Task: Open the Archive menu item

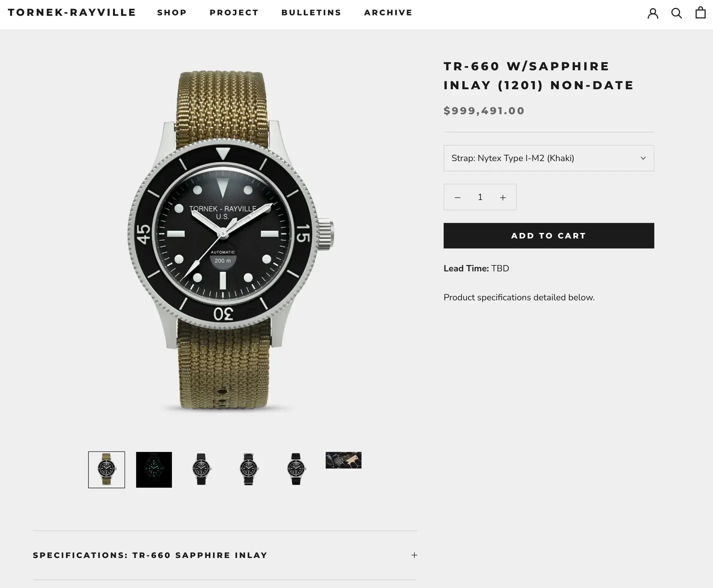Action: coord(388,12)
